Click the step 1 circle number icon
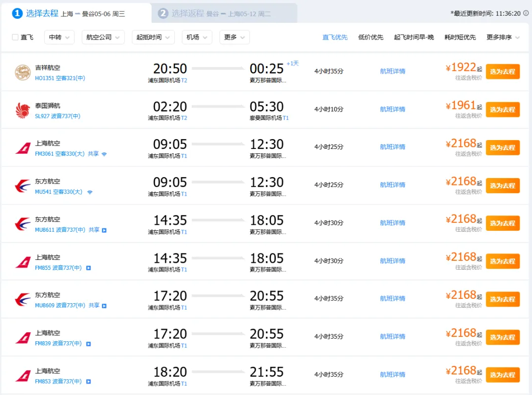The width and height of the screenshot is (532, 395). coord(17,14)
